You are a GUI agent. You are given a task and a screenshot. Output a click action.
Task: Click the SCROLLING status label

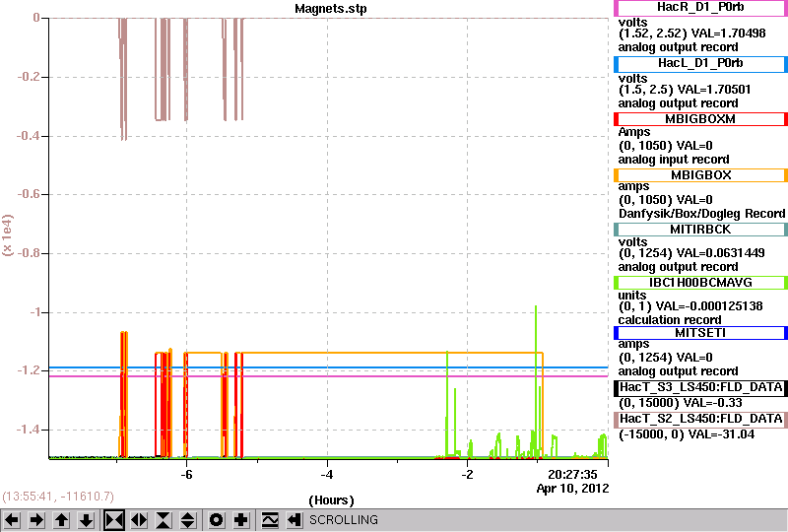(x=343, y=520)
